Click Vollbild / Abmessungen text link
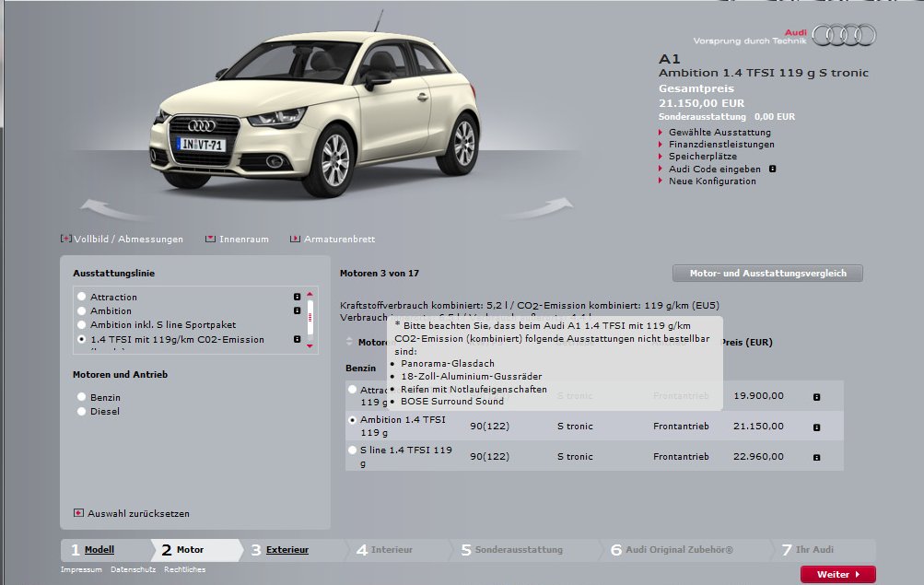Image resolution: width=924 pixels, height=585 pixels. (x=128, y=240)
